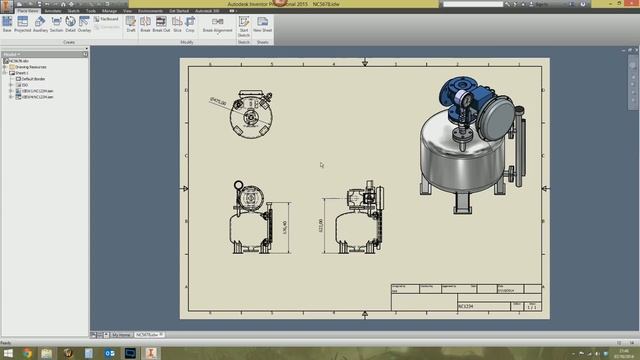Screen dimensions: 640x360
Task: Open the Windows Start button
Action: tap(8, 353)
